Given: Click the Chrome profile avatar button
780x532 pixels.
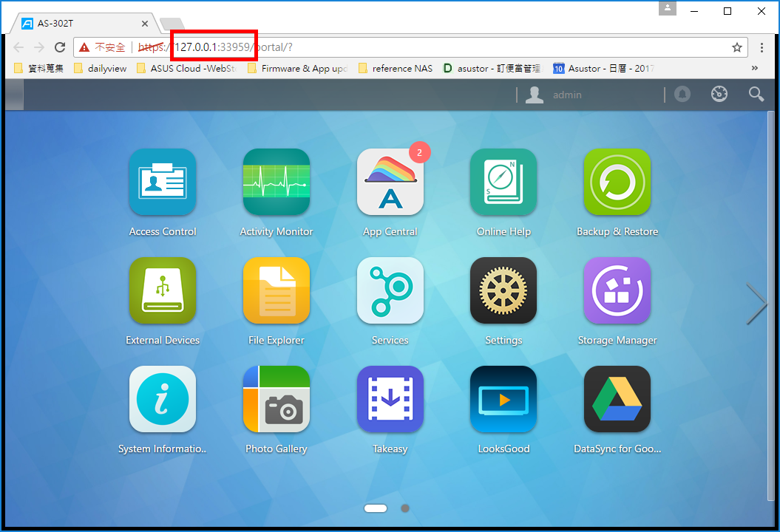Looking at the screenshot, I should click(x=668, y=8).
